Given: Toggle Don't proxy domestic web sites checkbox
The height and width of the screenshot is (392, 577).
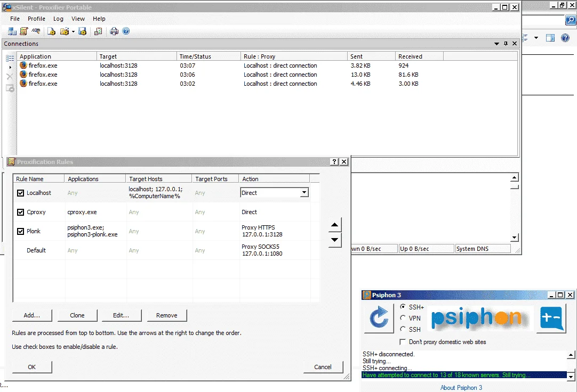Looking at the screenshot, I should point(403,342).
